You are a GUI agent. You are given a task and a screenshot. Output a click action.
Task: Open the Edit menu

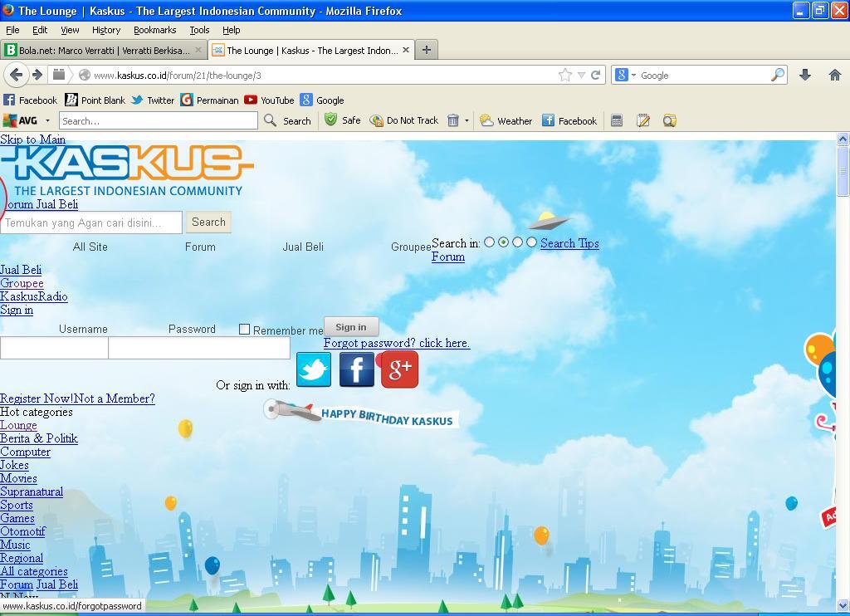(x=40, y=30)
